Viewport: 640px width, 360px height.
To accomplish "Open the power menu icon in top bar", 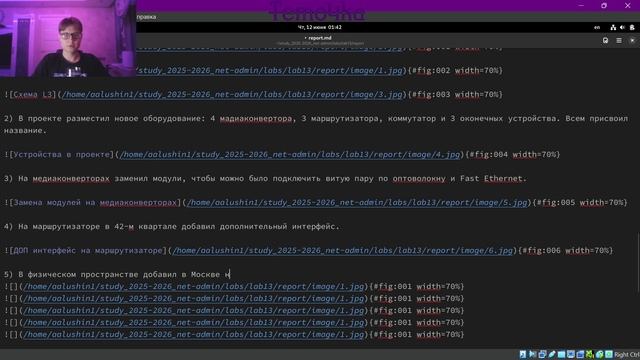I will point(632,27).
